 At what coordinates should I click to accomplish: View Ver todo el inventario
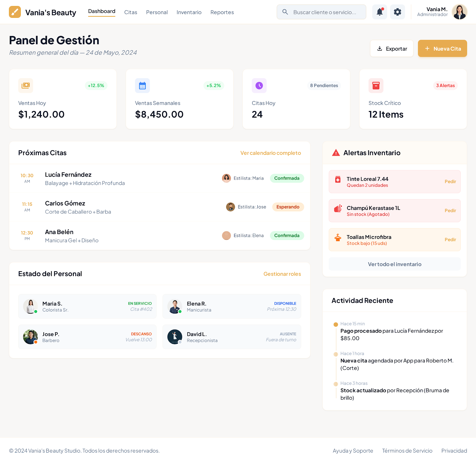(x=394, y=264)
